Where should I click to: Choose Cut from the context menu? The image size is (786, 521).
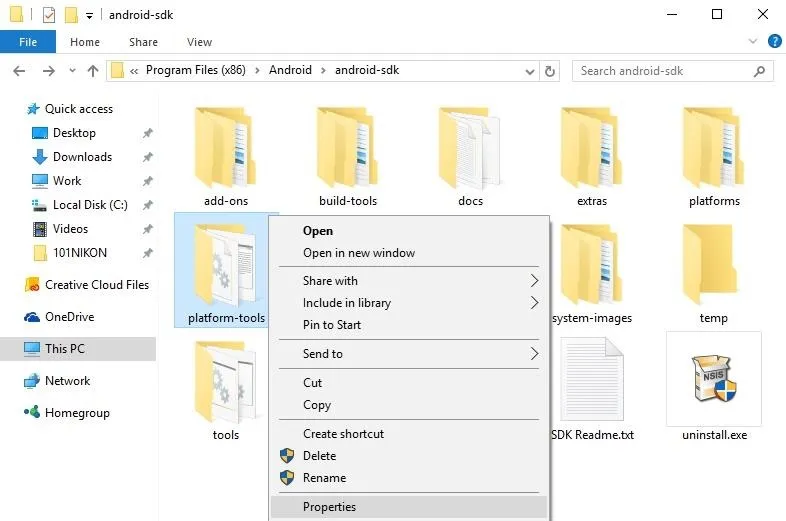coord(408,383)
